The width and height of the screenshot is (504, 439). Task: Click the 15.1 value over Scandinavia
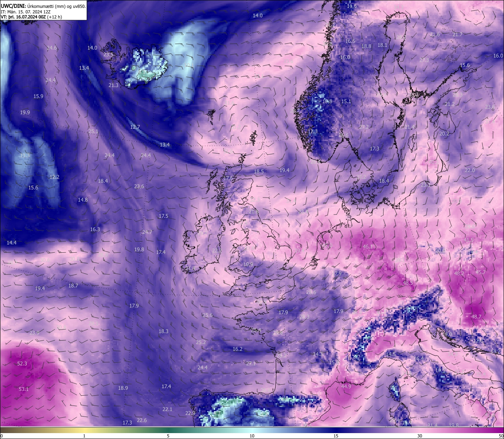coord(346,101)
